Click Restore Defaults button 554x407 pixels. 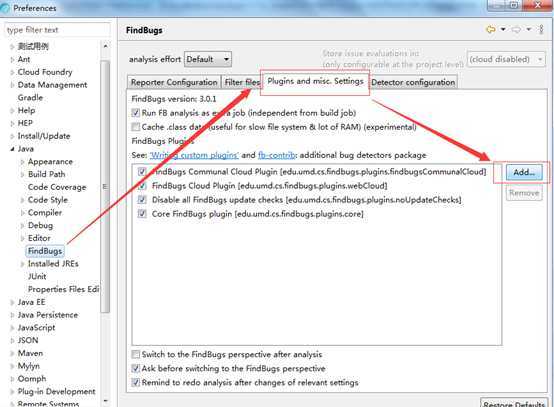(514, 404)
